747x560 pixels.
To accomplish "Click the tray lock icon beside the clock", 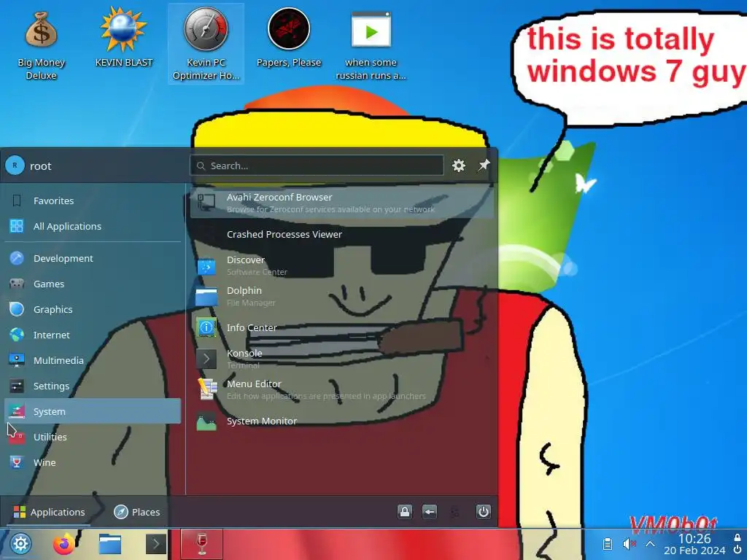I will tap(738, 537).
